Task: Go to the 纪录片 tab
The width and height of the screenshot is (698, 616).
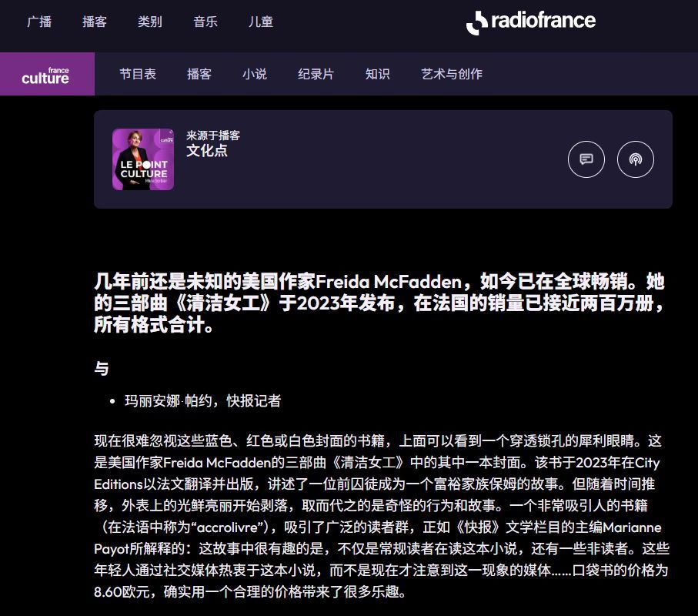Action: (x=316, y=74)
